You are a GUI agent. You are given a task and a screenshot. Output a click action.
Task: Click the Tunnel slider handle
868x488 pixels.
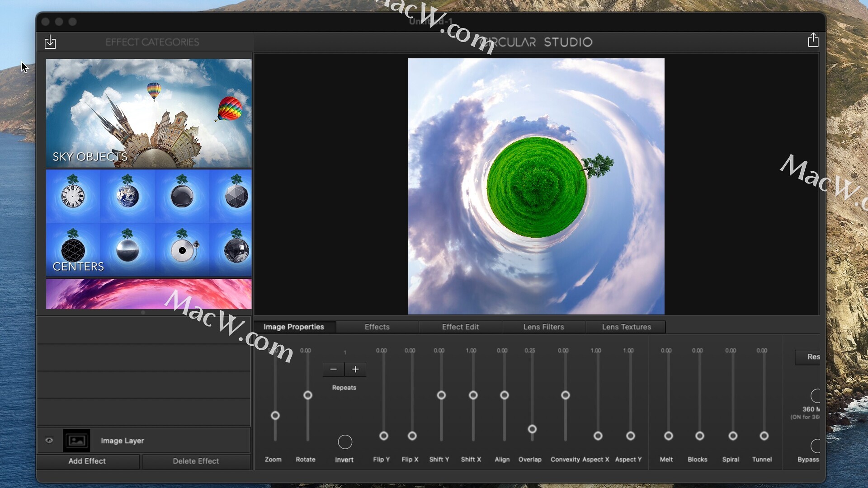point(764,436)
